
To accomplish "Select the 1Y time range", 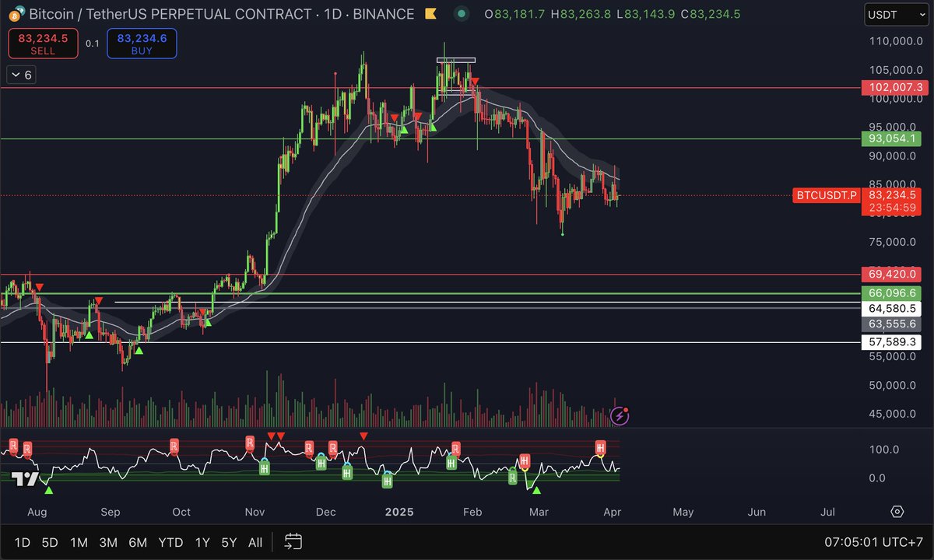I will pyautogui.click(x=202, y=542).
